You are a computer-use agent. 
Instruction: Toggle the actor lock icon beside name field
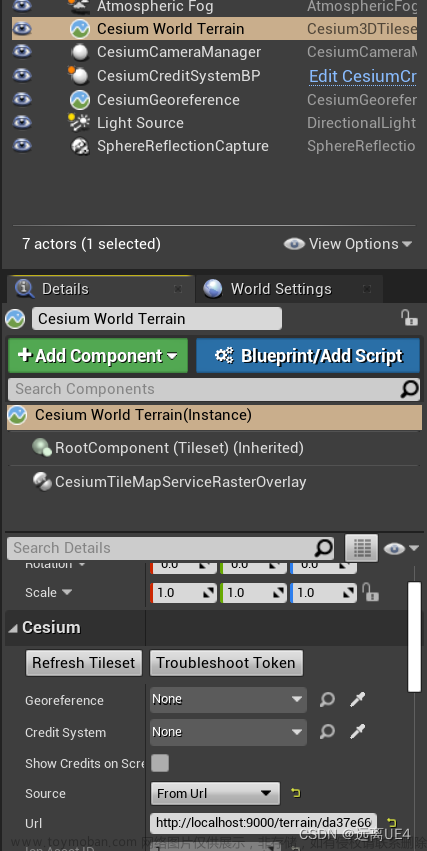click(409, 318)
